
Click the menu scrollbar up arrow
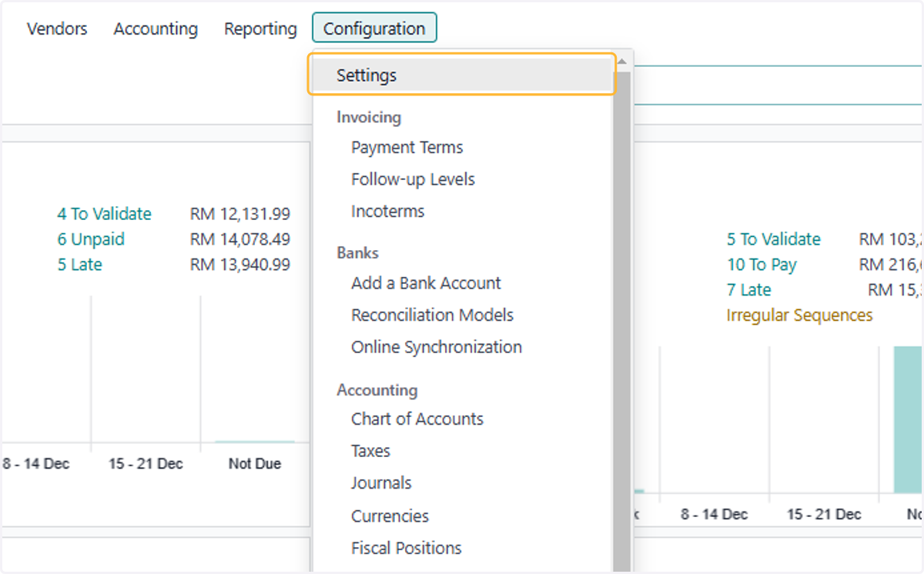coord(622,61)
